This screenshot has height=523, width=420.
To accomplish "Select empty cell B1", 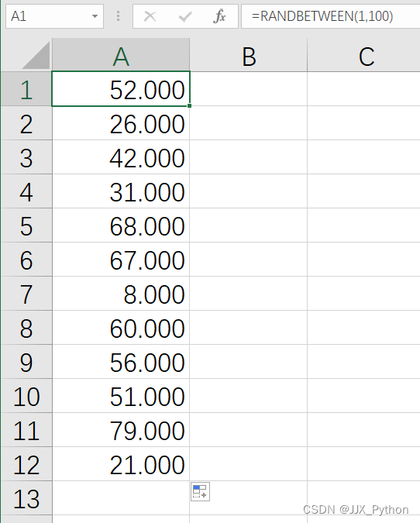I will pos(249,89).
